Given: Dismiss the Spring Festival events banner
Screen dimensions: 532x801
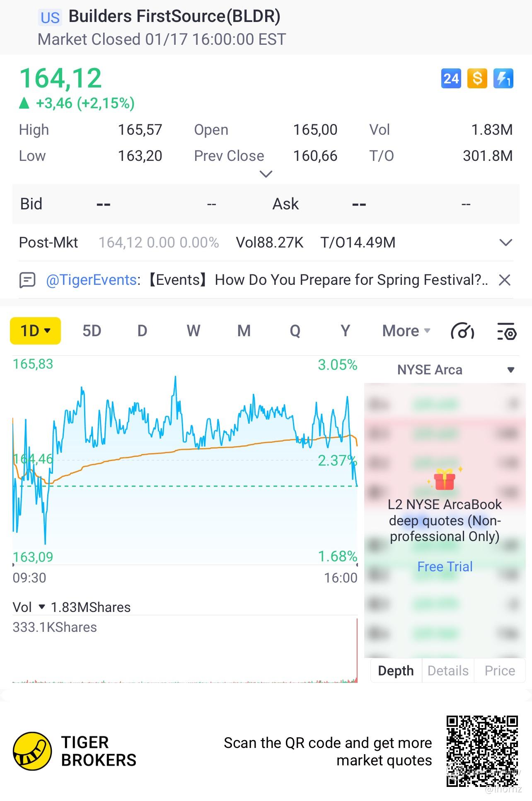Looking at the screenshot, I should pos(504,280).
